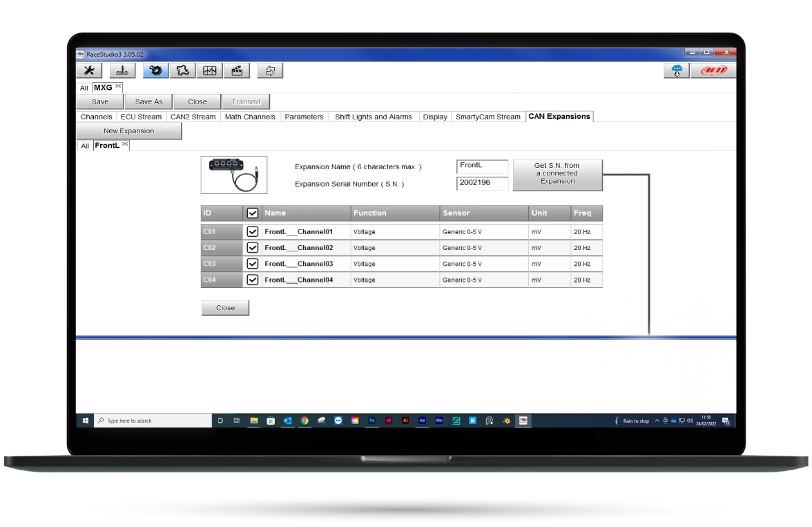The width and height of the screenshot is (812, 527).
Task: Click the AiM logo button
Action: point(713,70)
